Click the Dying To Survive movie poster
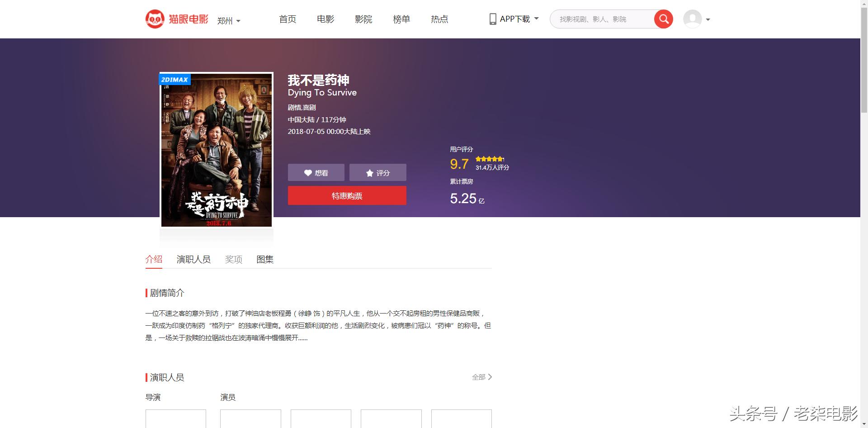Viewport: 868px width, 428px height. click(216, 149)
